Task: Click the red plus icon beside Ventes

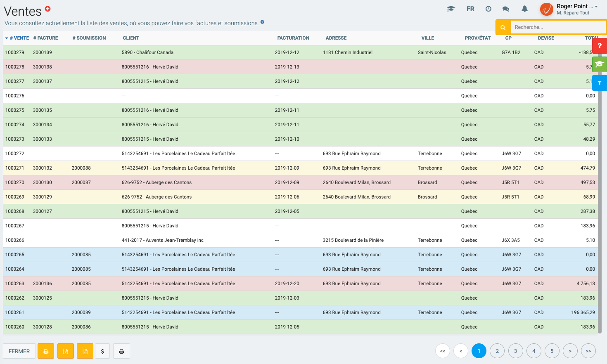Action: [x=48, y=9]
